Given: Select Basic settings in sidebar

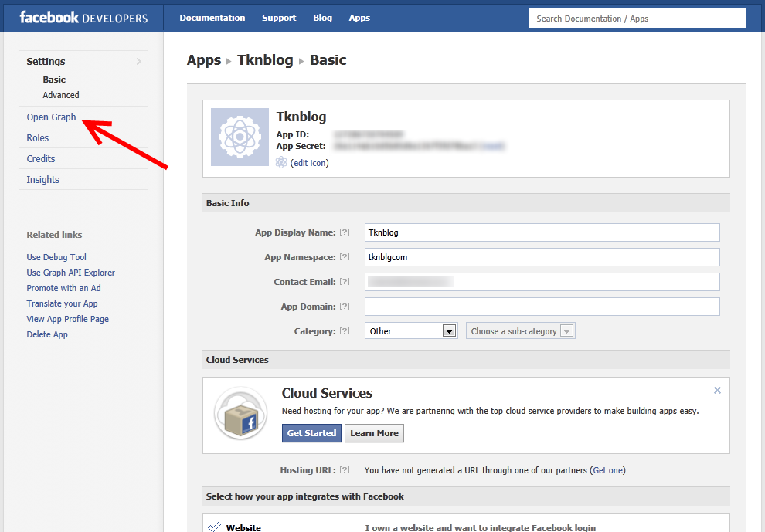Looking at the screenshot, I should (54, 80).
